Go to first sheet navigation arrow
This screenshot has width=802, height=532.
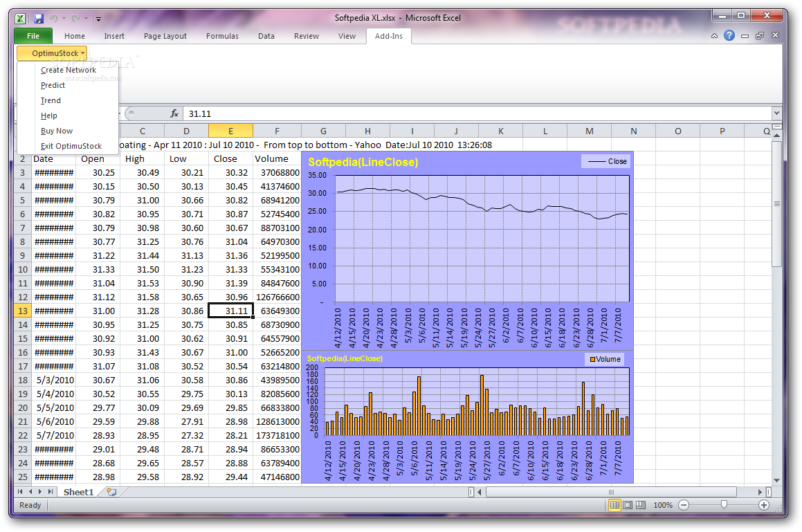click(x=21, y=492)
